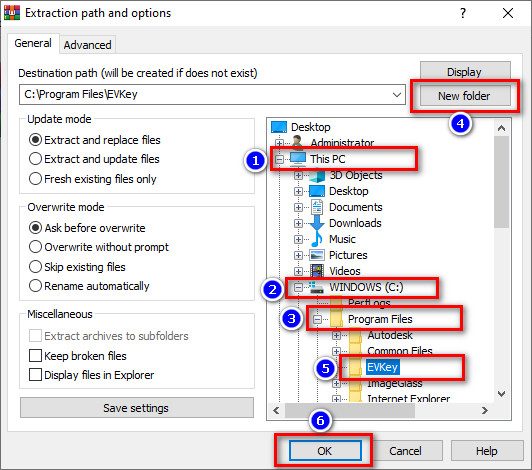Choose the Music note icon

(x=317, y=239)
